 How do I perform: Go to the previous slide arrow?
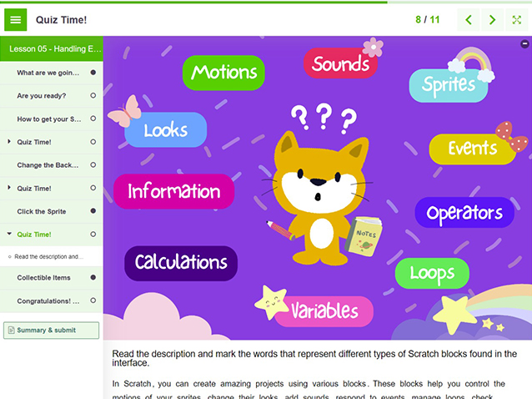469,19
